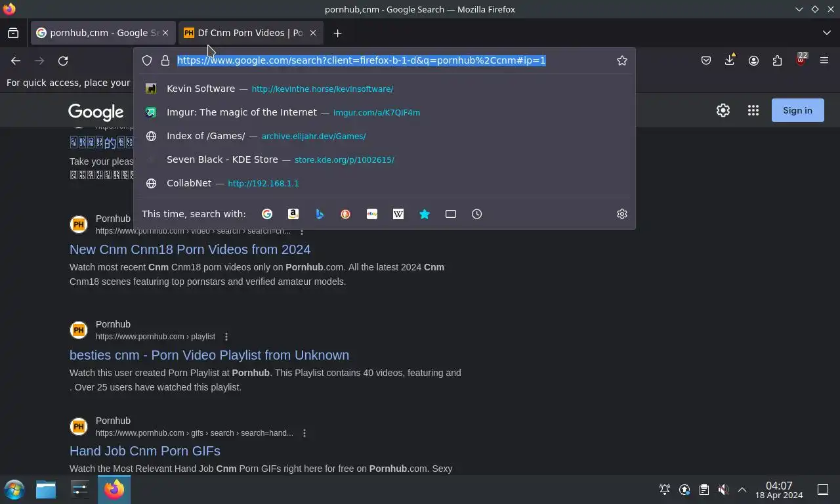Open the Extensions panel

coord(777,60)
